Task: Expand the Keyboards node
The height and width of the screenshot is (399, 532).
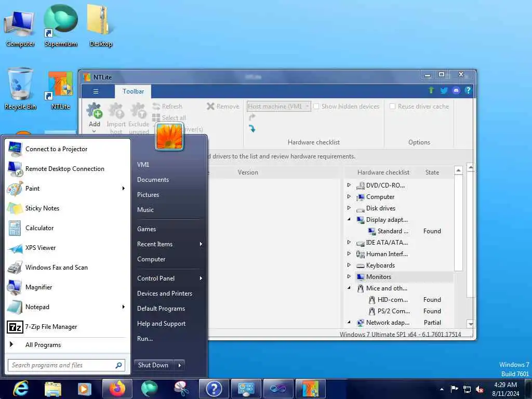Action: point(349,265)
